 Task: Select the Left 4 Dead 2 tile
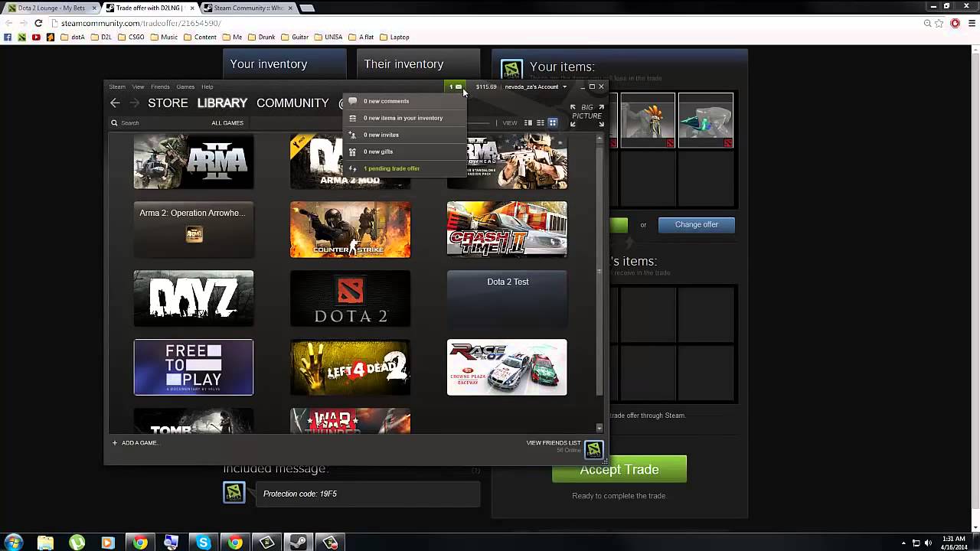pos(350,367)
